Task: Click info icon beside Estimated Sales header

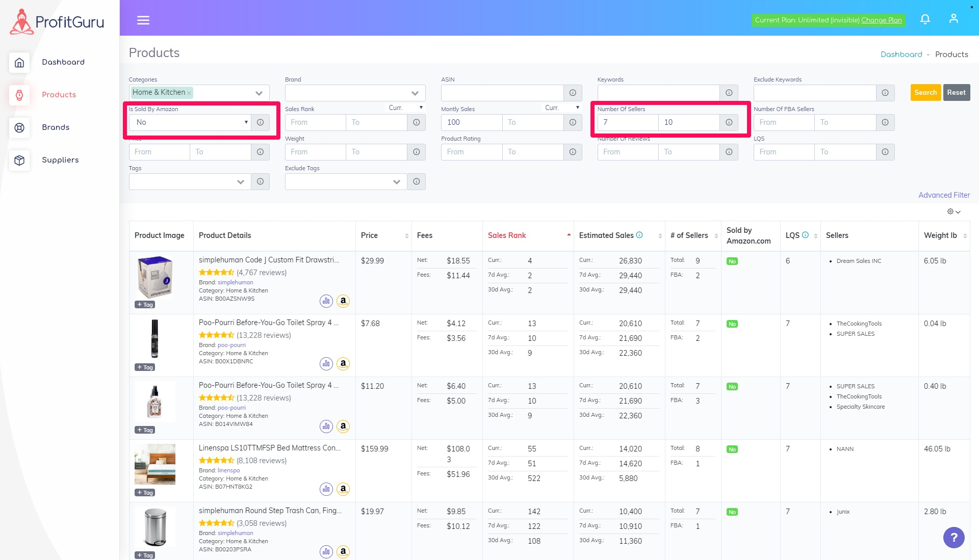Action: pos(639,235)
